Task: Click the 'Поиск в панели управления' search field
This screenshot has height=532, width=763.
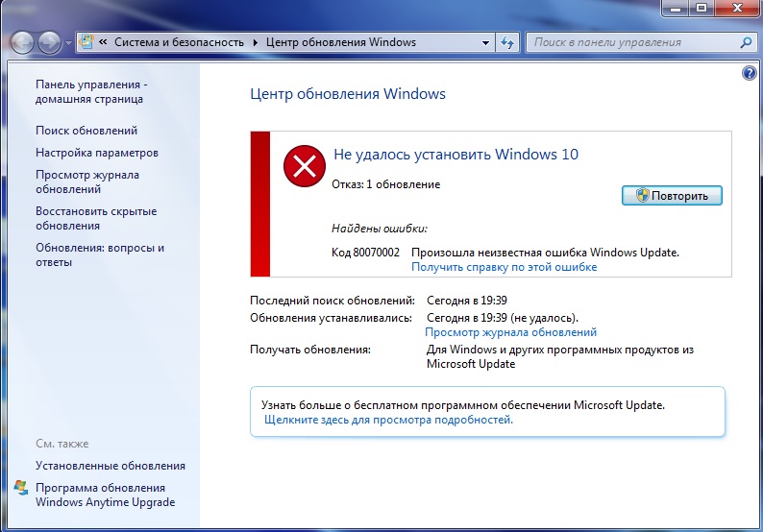Action: tap(632, 42)
